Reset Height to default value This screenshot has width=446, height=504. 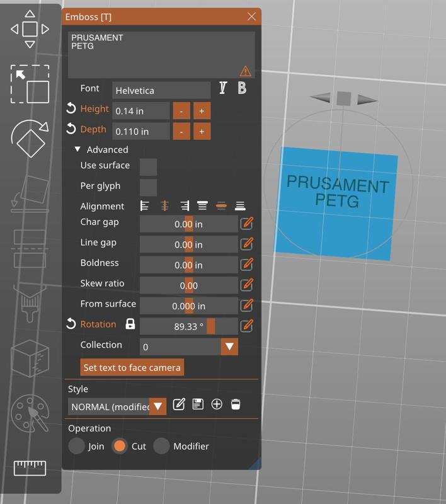[x=71, y=108]
